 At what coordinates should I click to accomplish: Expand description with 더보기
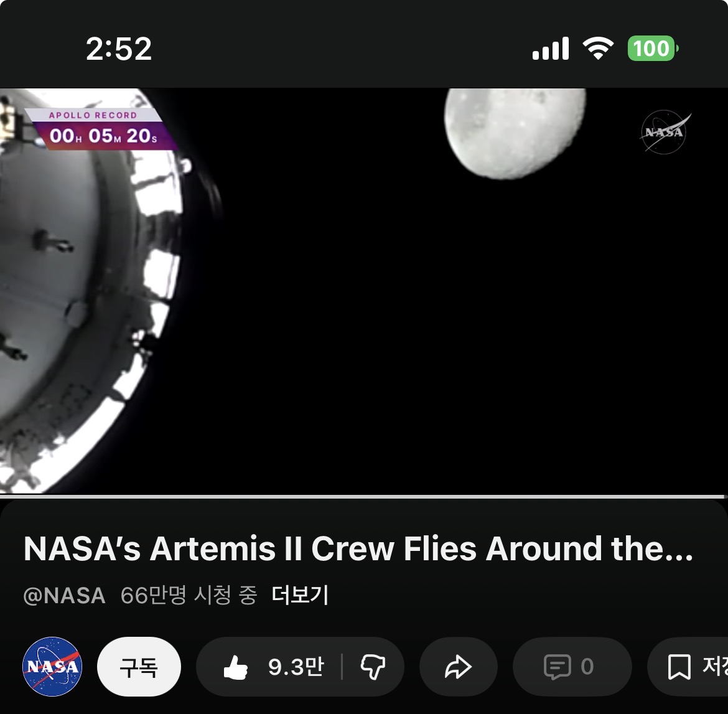pos(300,595)
